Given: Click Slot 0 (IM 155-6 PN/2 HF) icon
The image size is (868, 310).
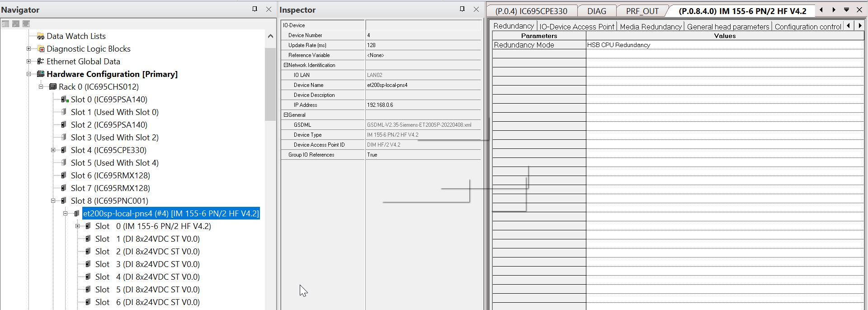Looking at the screenshot, I should (x=88, y=226).
